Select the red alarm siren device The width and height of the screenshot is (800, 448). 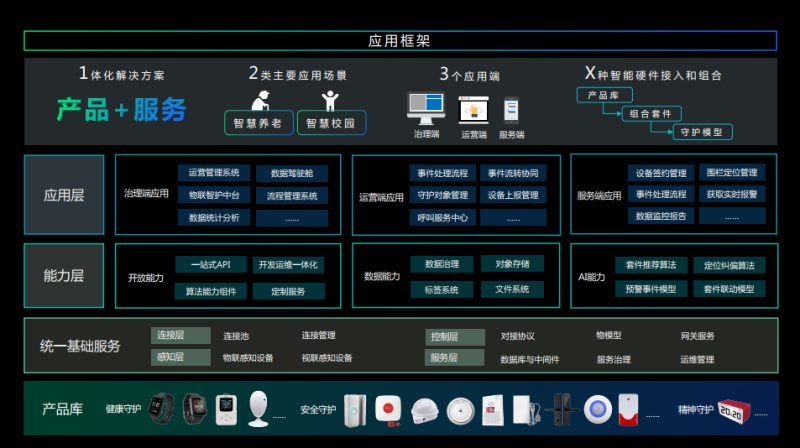pyautogui.click(x=627, y=408)
